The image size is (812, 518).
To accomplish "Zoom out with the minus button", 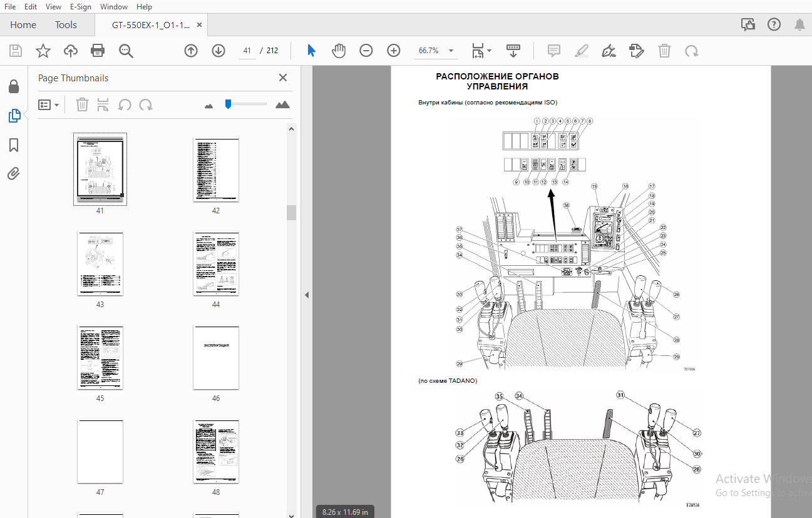I will (x=366, y=51).
